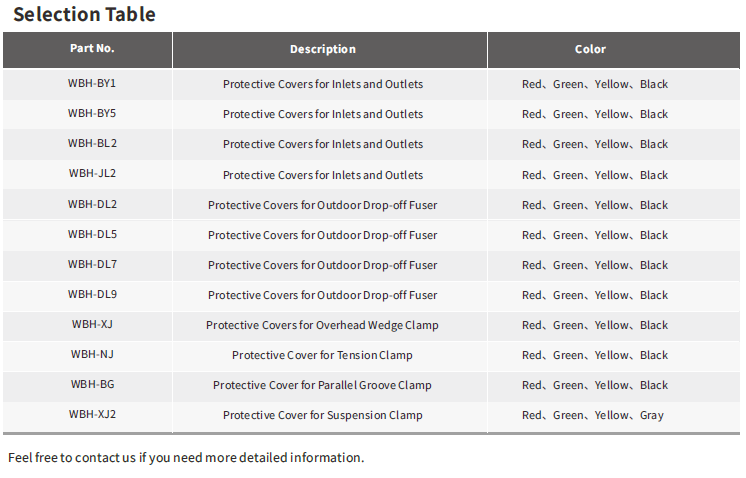Click the WBH-JL2 part number
The image size is (746, 478).
click(x=92, y=173)
